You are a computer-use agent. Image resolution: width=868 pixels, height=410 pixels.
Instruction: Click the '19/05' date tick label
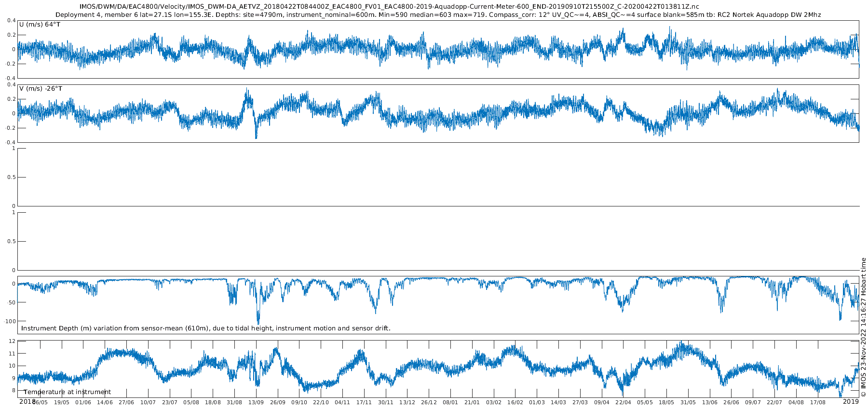pos(62,402)
